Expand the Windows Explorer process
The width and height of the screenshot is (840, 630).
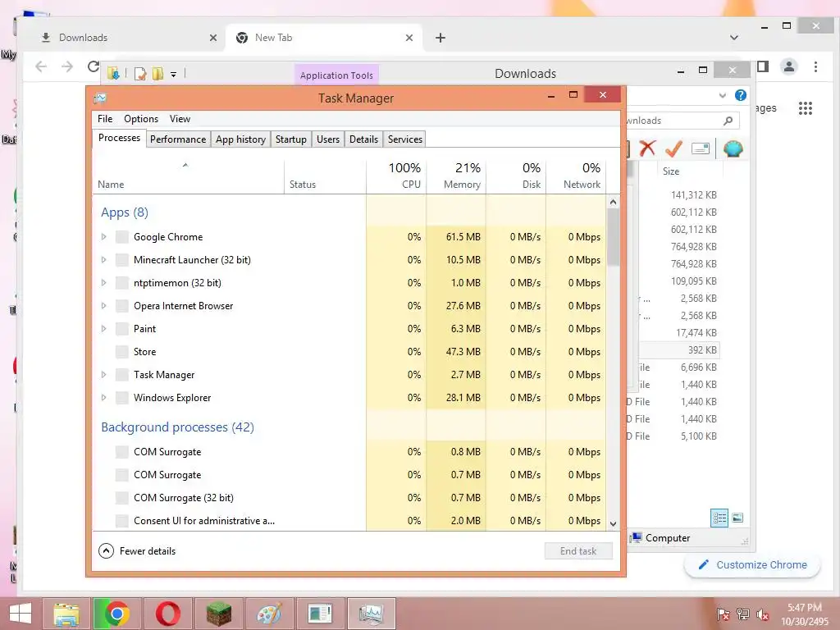(104, 398)
